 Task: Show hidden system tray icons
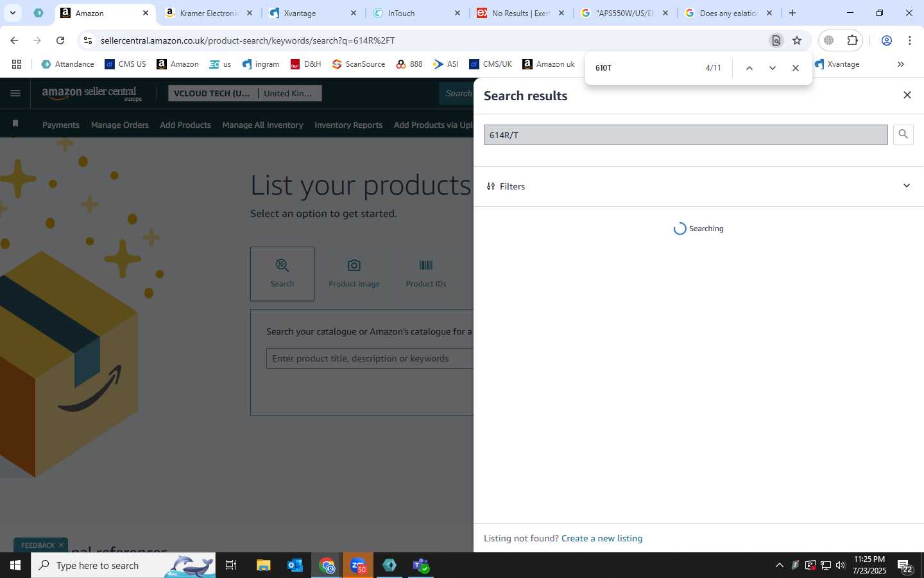[779, 565]
